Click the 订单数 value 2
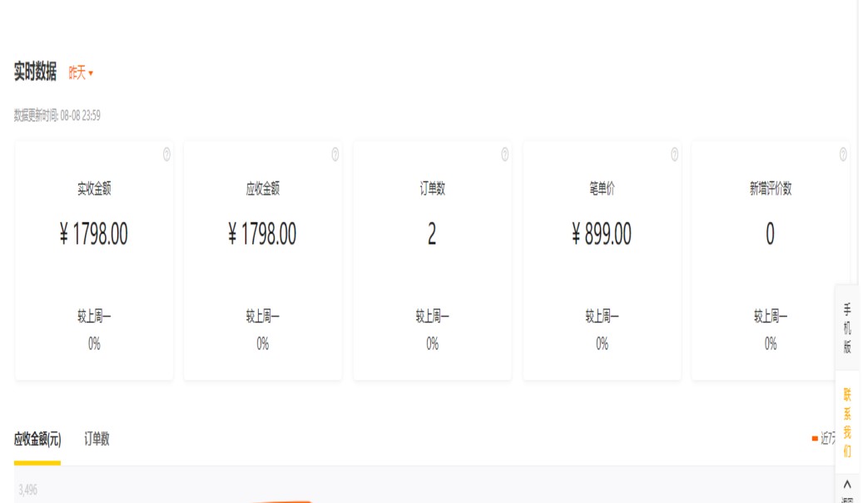Screen dimensions: 868x503 [x=432, y=235]
